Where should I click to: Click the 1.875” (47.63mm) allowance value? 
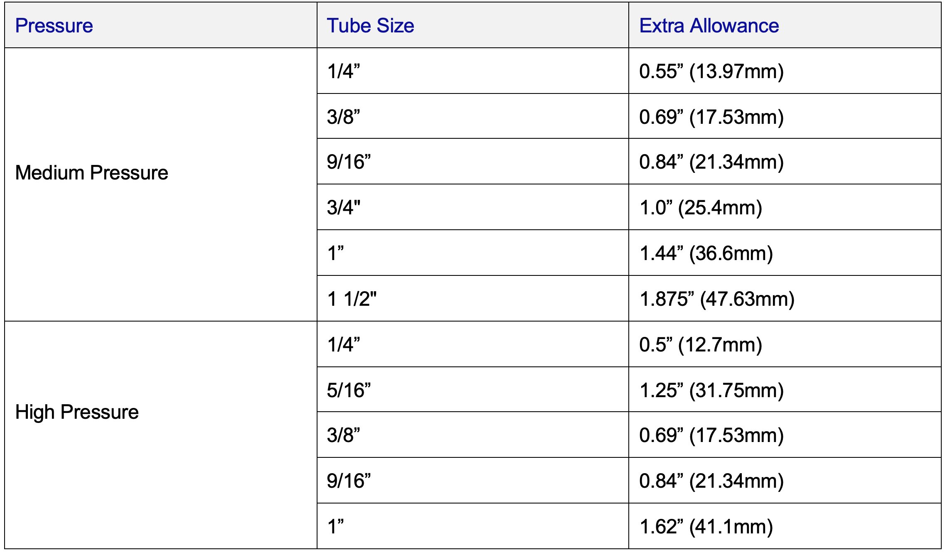(x=717, y=299)
